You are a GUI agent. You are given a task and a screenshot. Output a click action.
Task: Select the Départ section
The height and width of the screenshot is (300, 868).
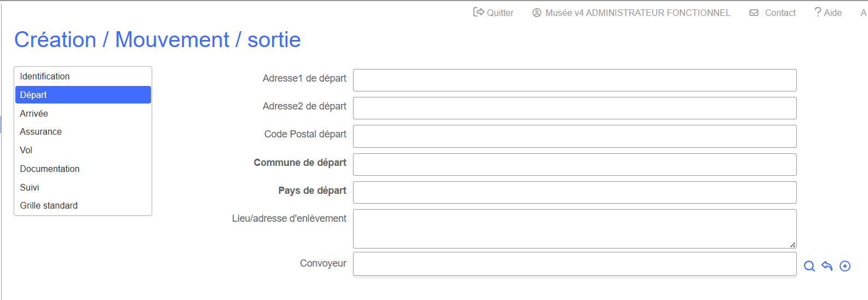[x=33, y=95]
